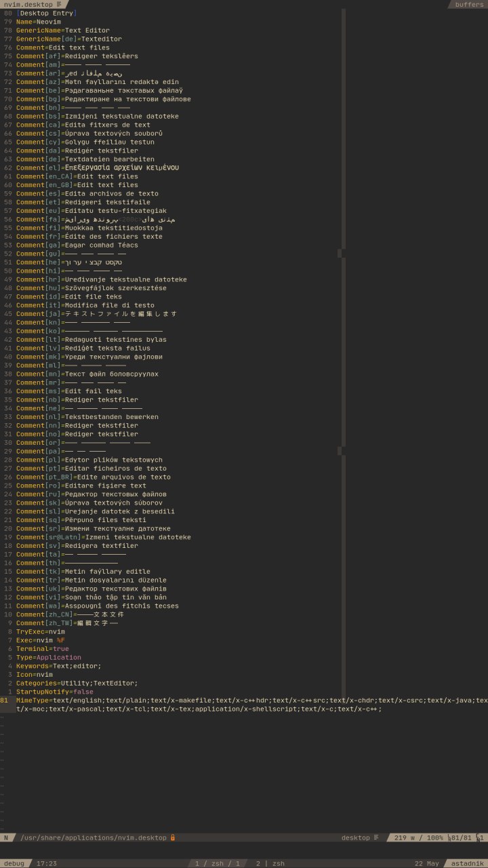Click the 'Comment[el]' Greek line

click(x=98, y=167)
